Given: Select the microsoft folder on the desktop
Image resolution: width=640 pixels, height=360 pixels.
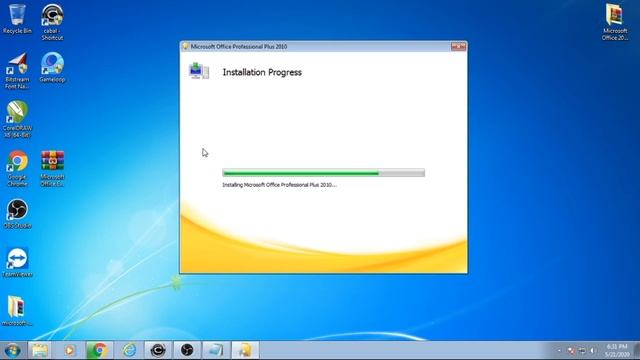Looking at the screenshot, I should [17, 311].
